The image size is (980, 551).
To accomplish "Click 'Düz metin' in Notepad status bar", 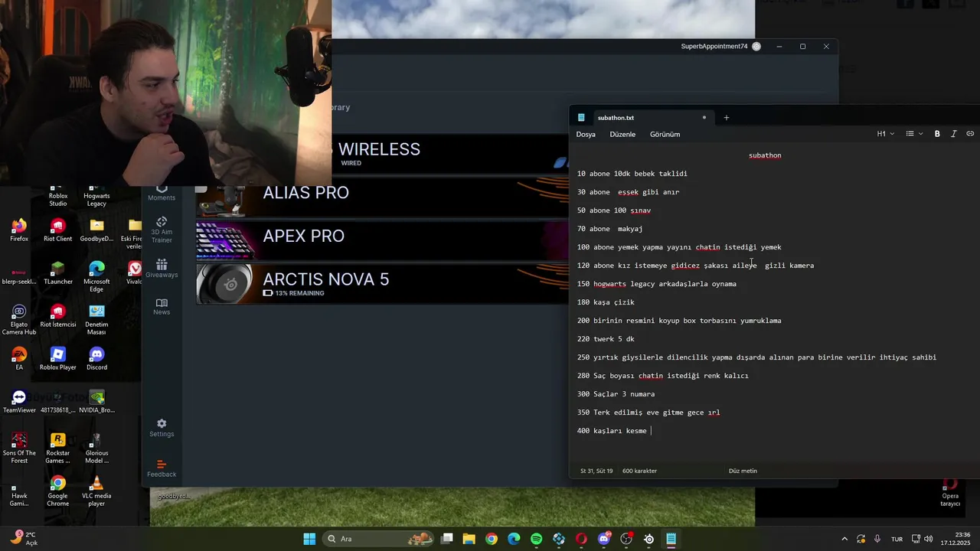I will pos(743,471).
